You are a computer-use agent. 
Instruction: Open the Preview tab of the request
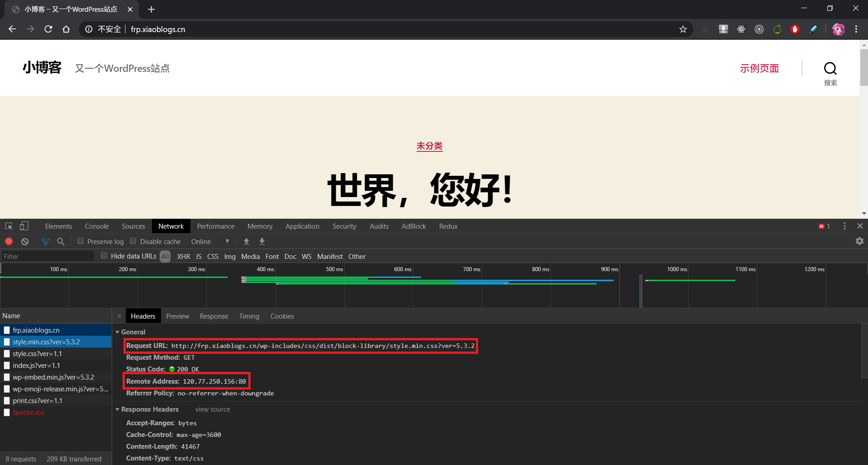tap(177, 316)
